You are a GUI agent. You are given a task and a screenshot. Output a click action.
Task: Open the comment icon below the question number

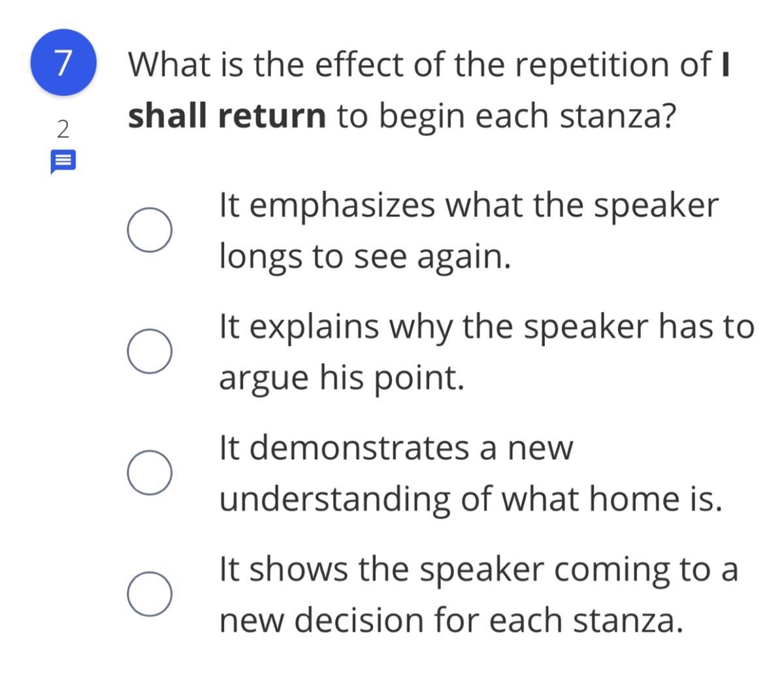click(63, 161)
